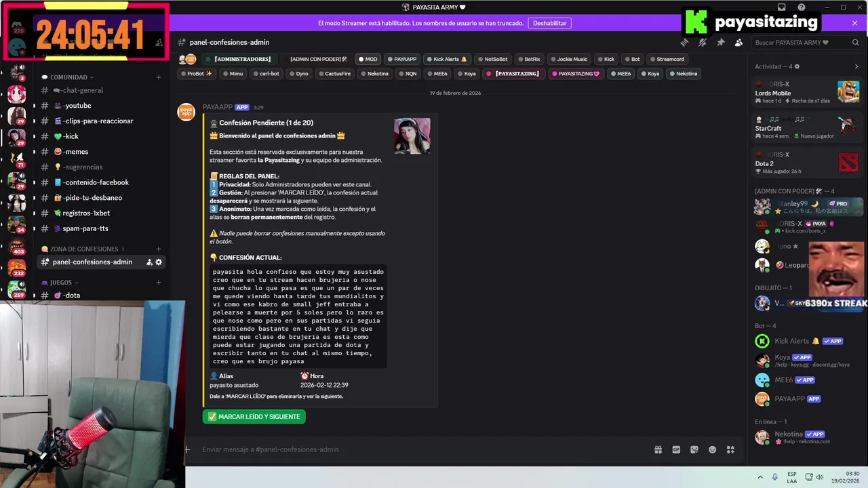Open the emoji picker smiley icon
Viewport: 868px width, 488px height.
pyautogui.click(x=713, y=449)
